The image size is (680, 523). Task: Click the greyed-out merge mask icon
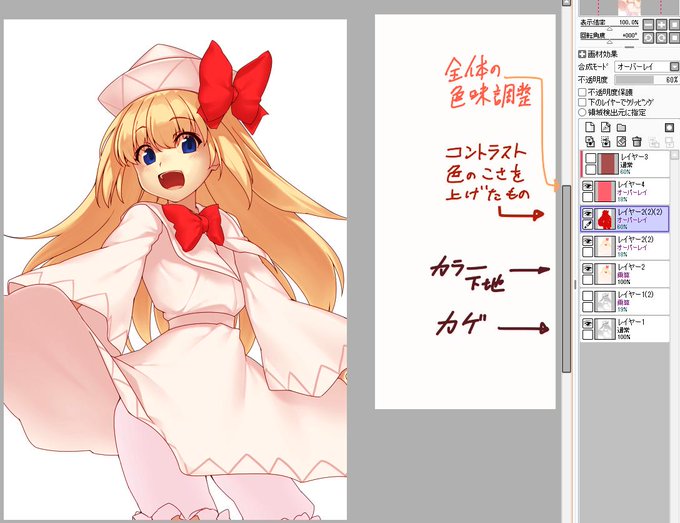tap(669, 142)
